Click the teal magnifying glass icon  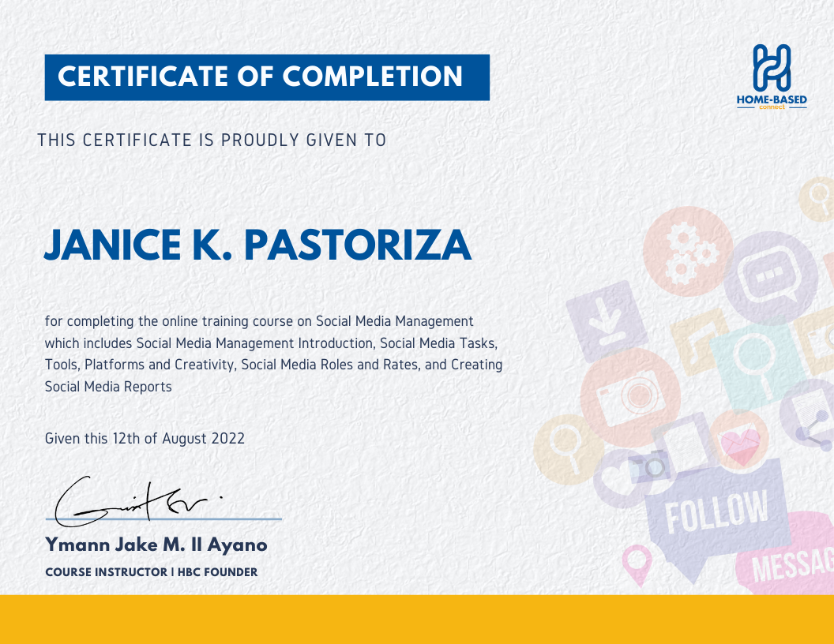(757, 367)
